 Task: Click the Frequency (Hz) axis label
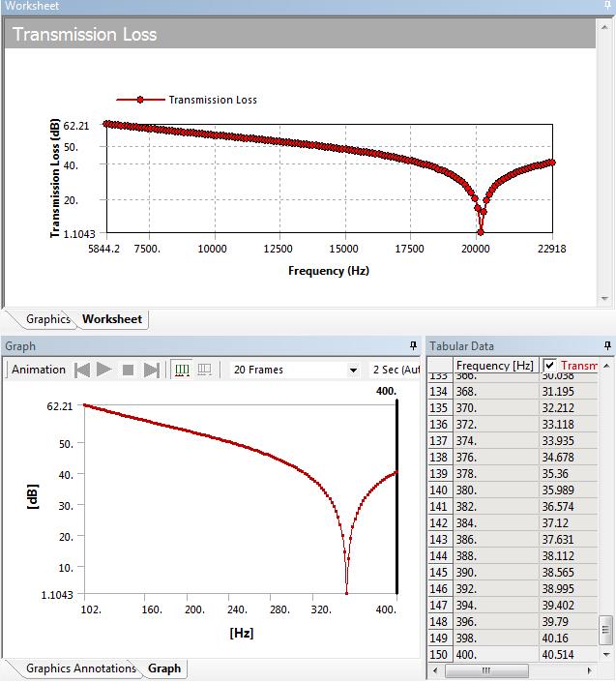tap(329, 271)
